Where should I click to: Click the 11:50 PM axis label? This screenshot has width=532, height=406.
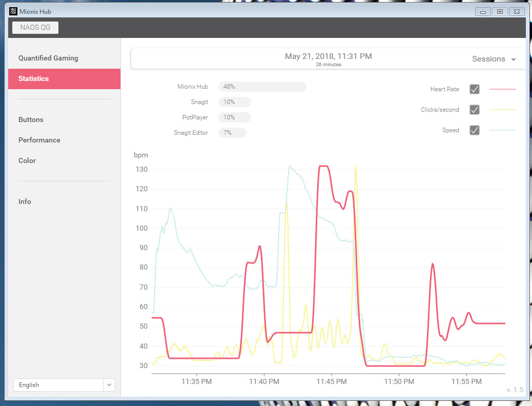point(399,381)
